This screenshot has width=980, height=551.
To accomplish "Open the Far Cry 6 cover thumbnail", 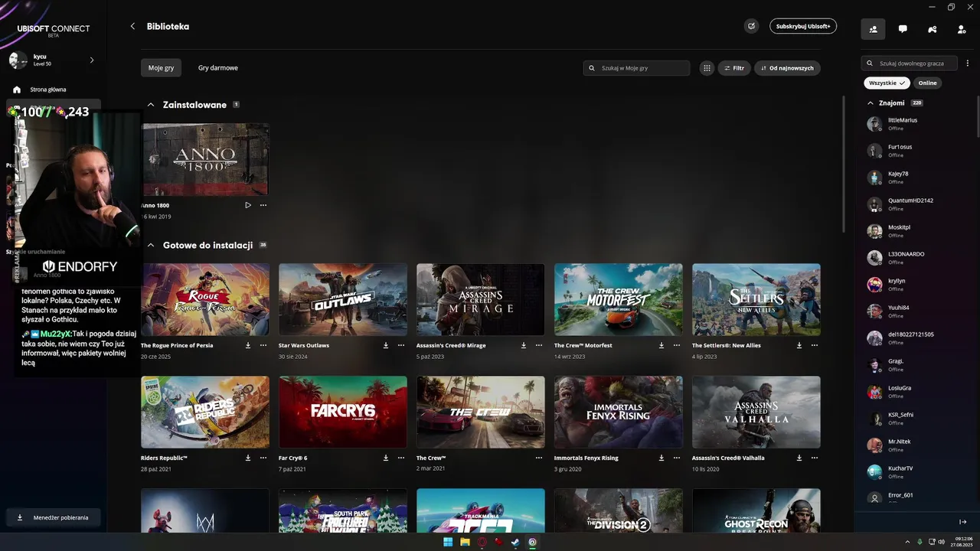I will (x=343, y=412).
